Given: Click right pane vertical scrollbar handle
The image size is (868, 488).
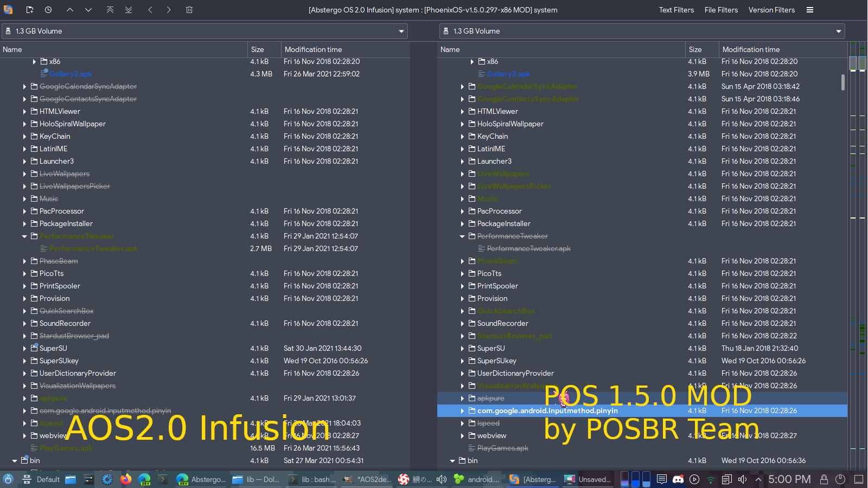Looking at the screenshot, I should coord(843,82).
